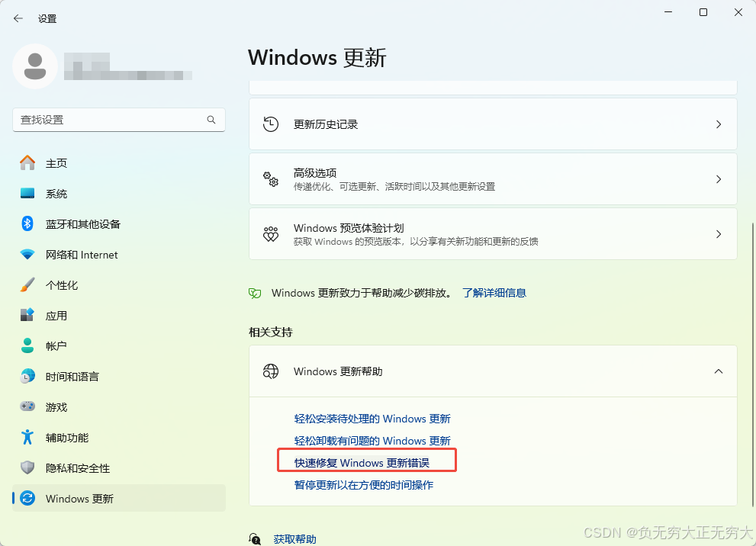Open 帐户 settings page
This screenshot has width=756, height=546.
pos(118,345)
